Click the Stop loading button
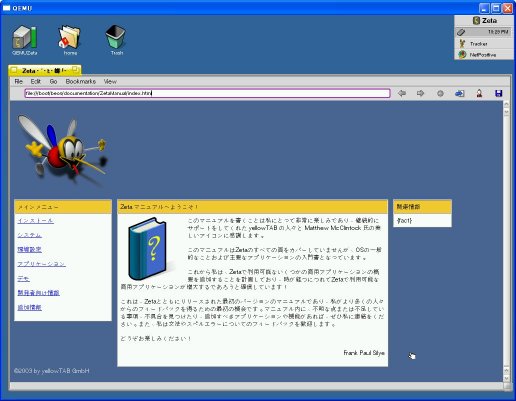 440,94
